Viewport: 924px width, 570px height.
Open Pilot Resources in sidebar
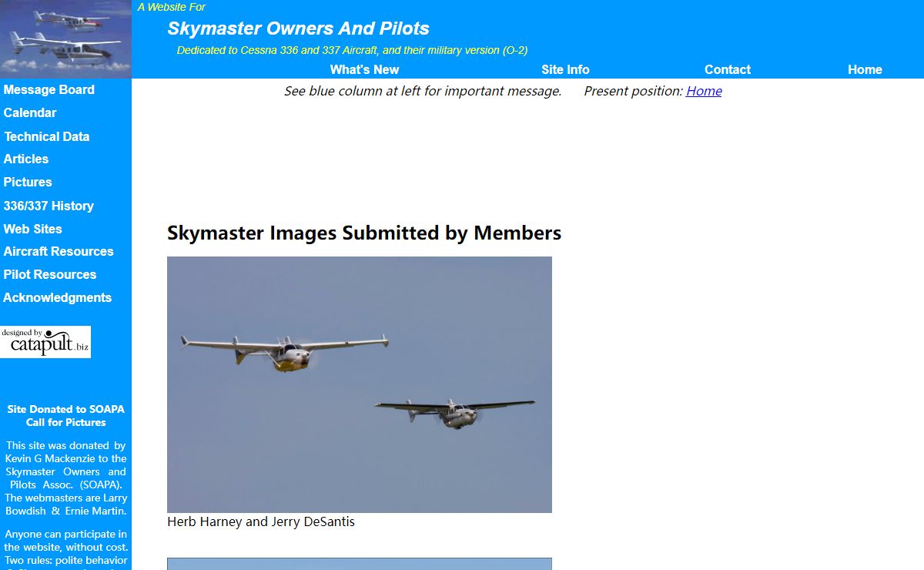pyautogui.click(x=50, y=274)
